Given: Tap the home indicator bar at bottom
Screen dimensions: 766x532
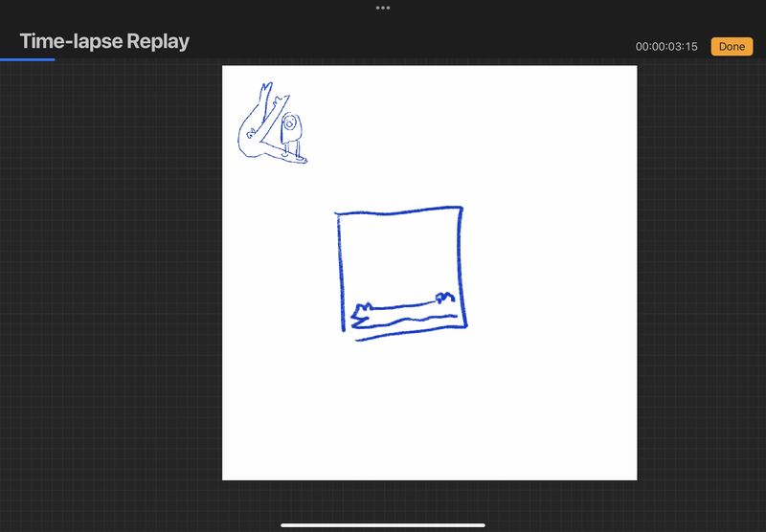Looking at the screenshot, I should (x=383, y=524).
